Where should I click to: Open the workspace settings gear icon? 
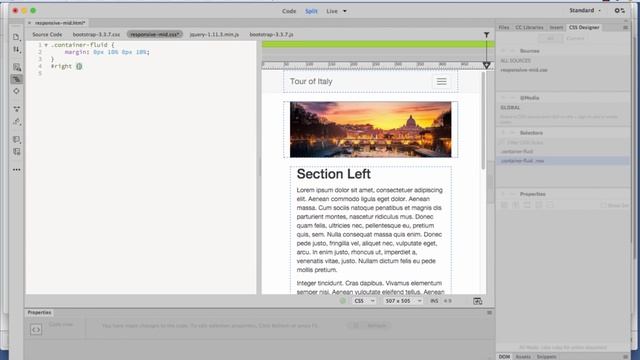619,11
